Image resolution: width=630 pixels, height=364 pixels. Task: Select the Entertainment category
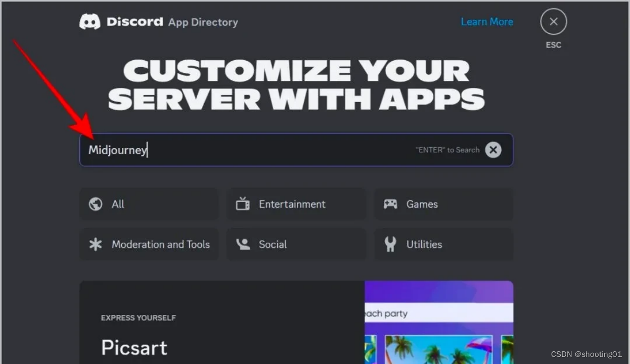point(296,204)
